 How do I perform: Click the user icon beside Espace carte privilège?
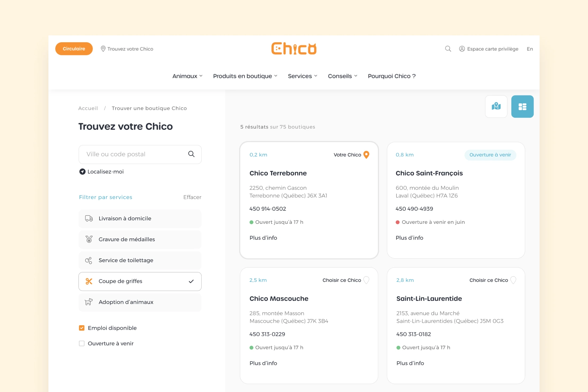462,49
